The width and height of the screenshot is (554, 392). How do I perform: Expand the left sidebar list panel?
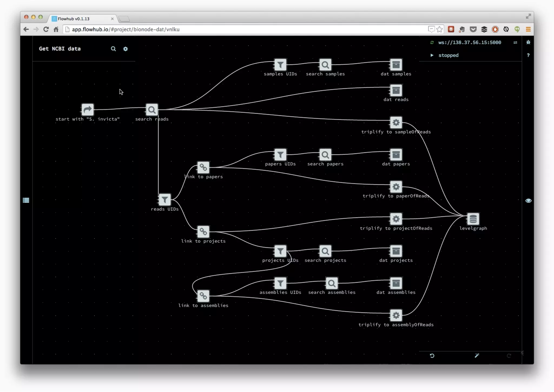click(26, 200)
